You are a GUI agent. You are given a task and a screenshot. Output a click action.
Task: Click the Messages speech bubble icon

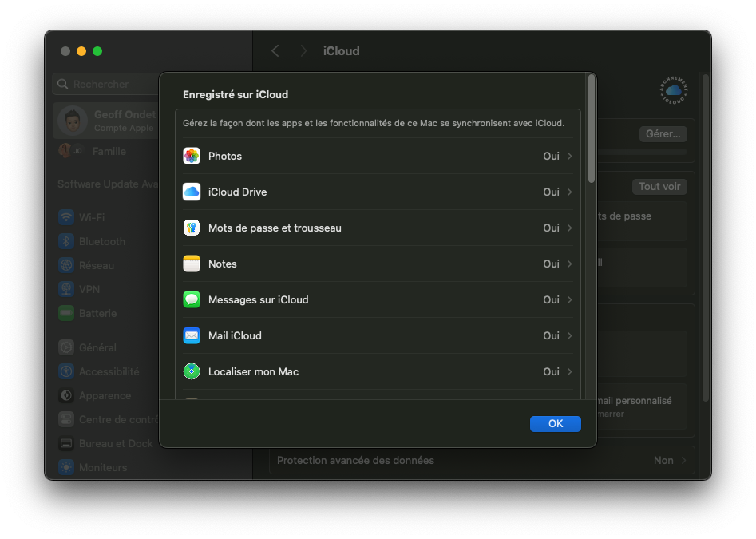click(x=192, y=299)
